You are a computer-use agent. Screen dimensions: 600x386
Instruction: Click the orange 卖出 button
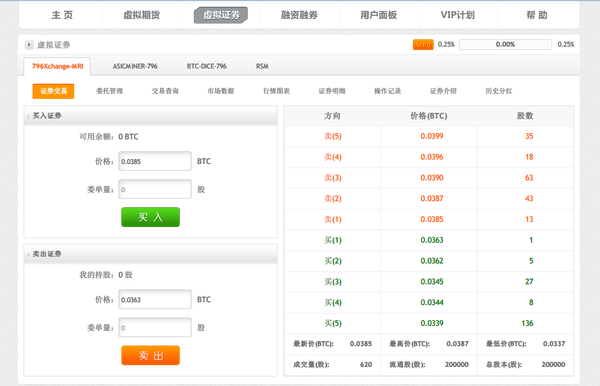pos(150,355)
